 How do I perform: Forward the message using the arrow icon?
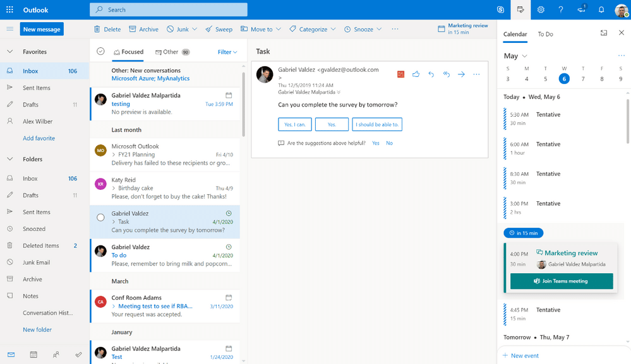coord(462,74)
